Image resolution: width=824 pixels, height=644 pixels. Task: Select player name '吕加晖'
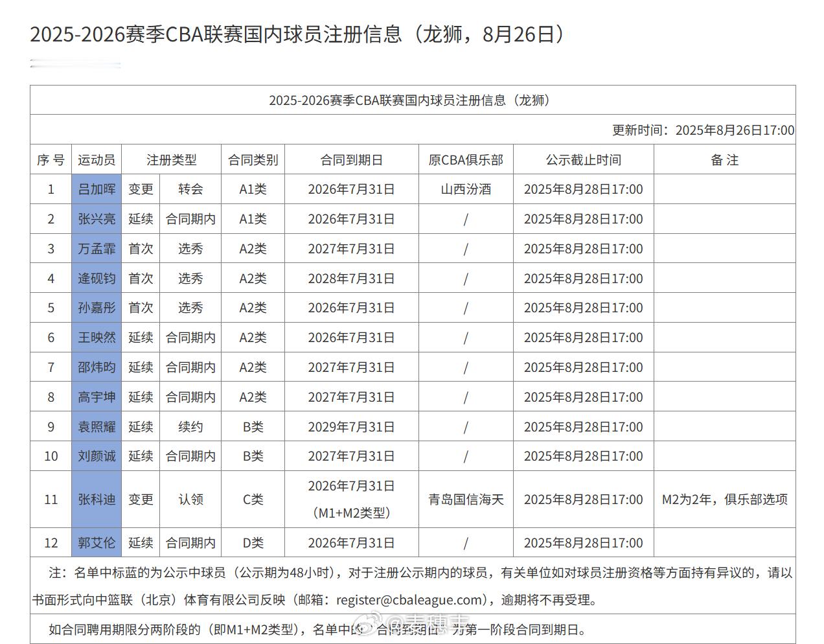(x=97, y=189)
